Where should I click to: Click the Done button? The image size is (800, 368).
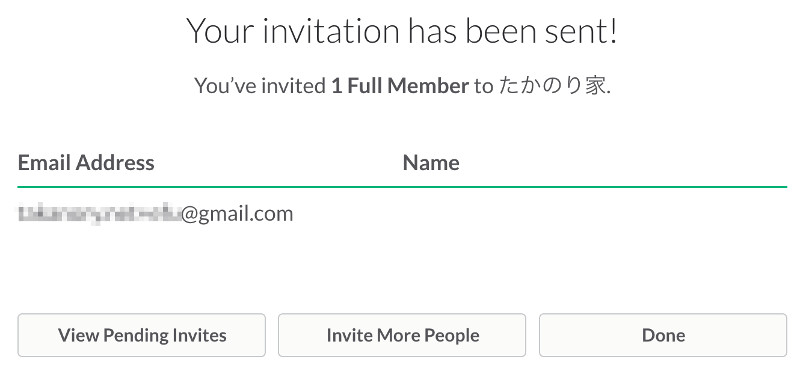tap(663, 335)
